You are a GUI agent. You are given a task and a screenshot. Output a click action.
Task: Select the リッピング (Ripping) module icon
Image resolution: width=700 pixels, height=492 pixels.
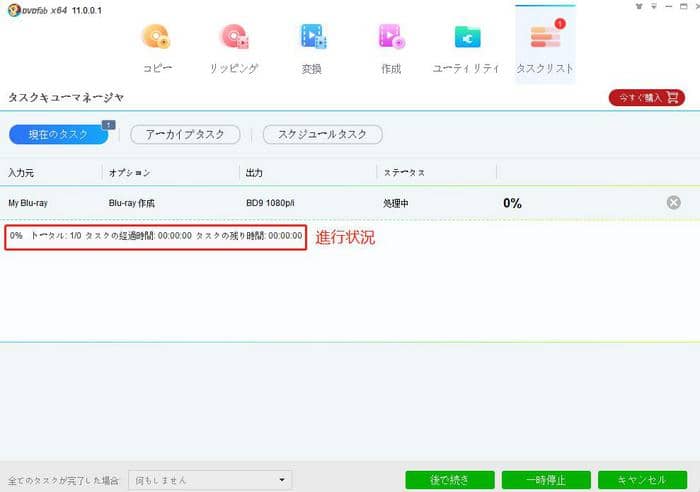pyautogui.click(x=234, y=38)
